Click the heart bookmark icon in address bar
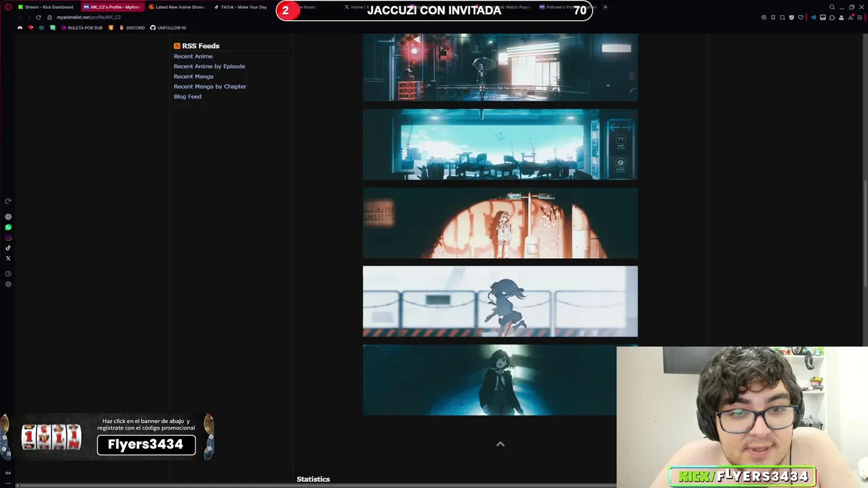 800,18
